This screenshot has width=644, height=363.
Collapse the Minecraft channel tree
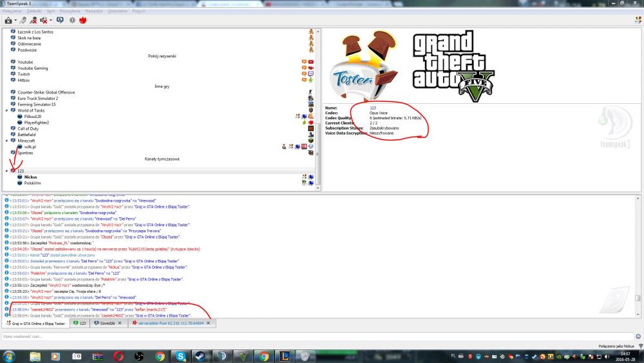coord(6,141)
